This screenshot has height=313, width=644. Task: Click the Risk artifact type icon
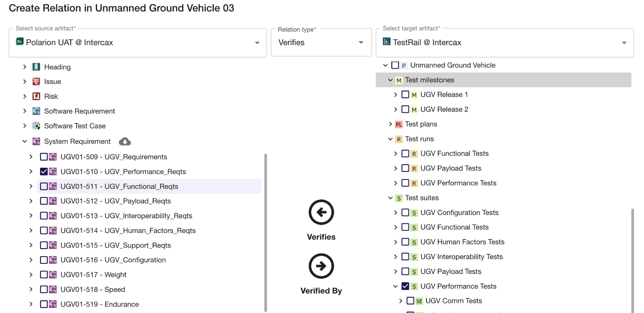coord(36,96)
